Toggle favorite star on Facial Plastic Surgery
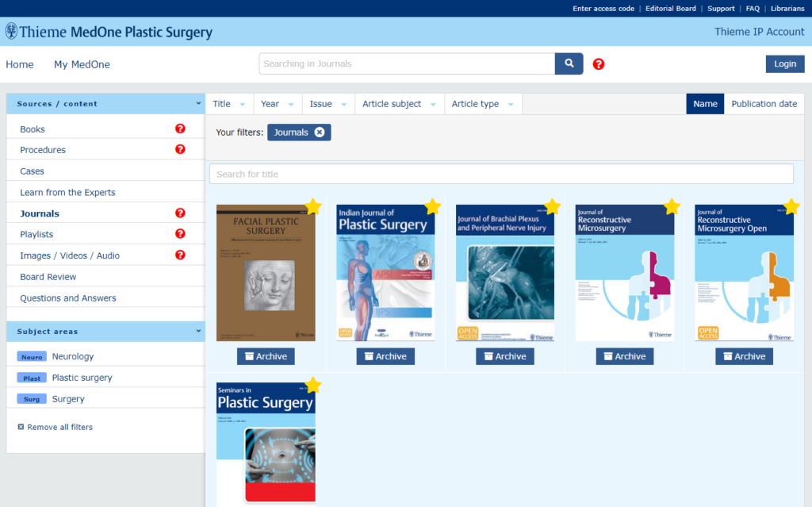 (313, 206)
